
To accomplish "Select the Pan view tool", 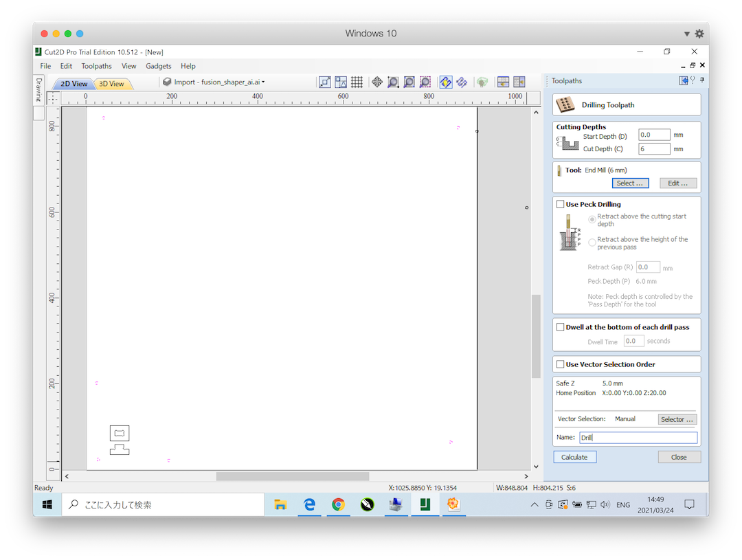I will 377,82.
